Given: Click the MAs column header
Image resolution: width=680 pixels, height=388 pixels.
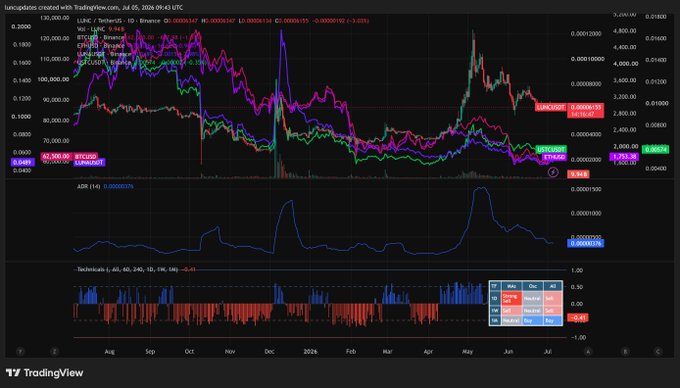Looking at the screenshot, I should [x=511, y=286].
